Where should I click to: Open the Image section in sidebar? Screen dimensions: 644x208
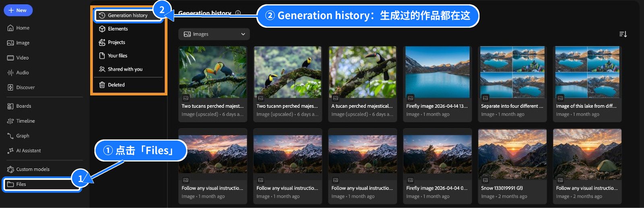19,43
